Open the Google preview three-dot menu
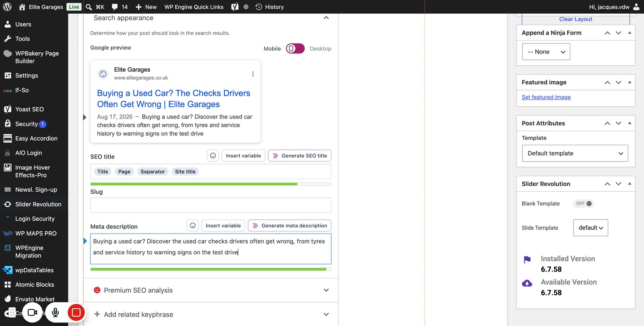This screenshot has width=644, height=326. click(253, 74)
